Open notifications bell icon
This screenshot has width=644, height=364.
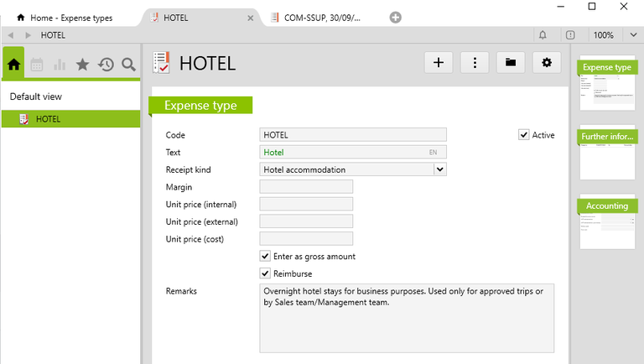pyautogui.click(x=543, y=35)
